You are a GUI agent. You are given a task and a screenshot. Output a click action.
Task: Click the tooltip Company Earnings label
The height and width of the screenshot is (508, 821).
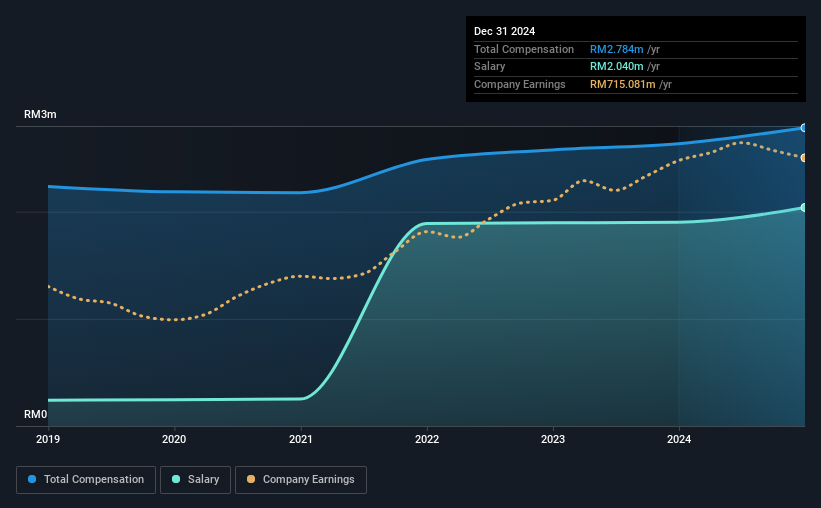(x=519, y=84)
